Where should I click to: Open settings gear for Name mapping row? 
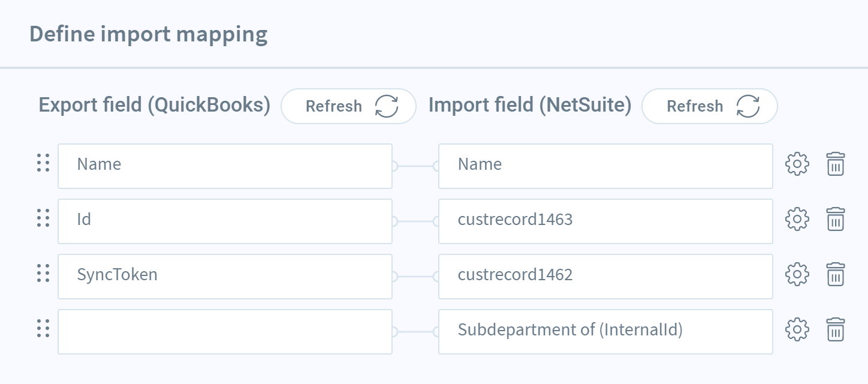[797, 164]
